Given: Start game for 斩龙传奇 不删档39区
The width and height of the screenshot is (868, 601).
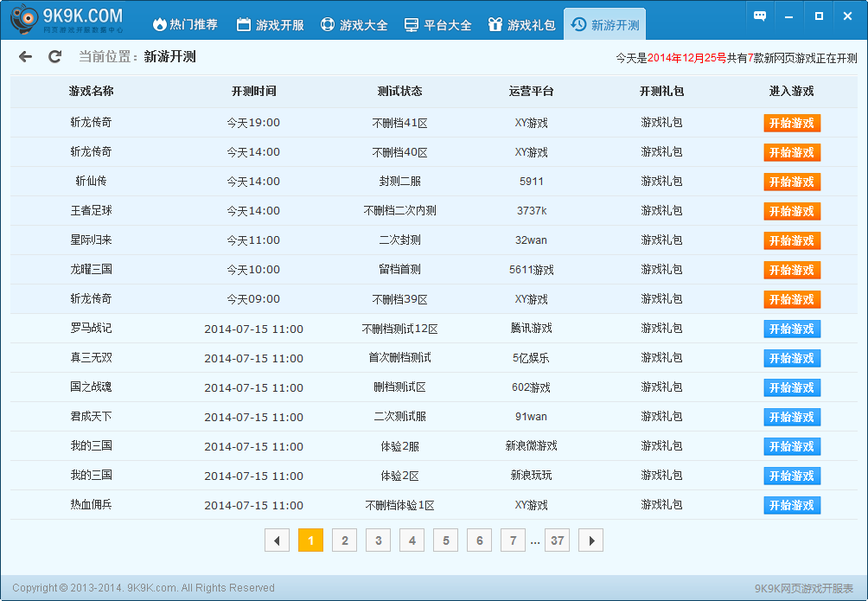Looking at the screenshot, I should [792, 299].
